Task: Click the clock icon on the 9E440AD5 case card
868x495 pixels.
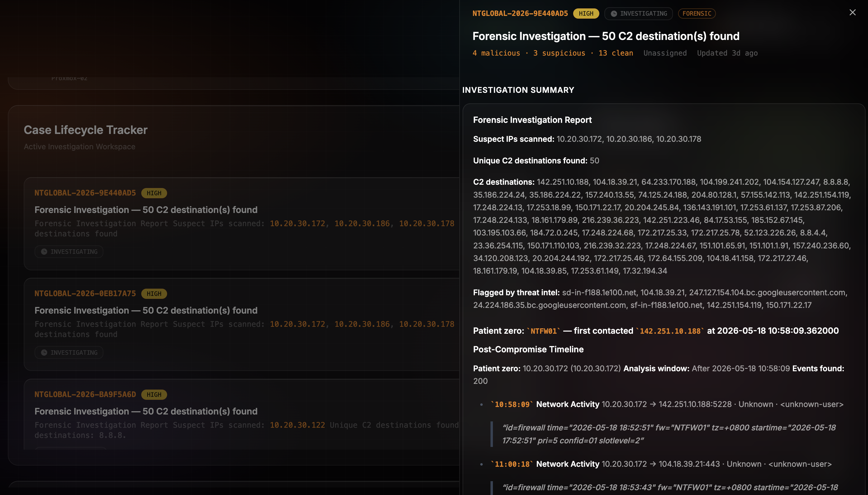Action: pyautogui.click(x=44, y=252)
